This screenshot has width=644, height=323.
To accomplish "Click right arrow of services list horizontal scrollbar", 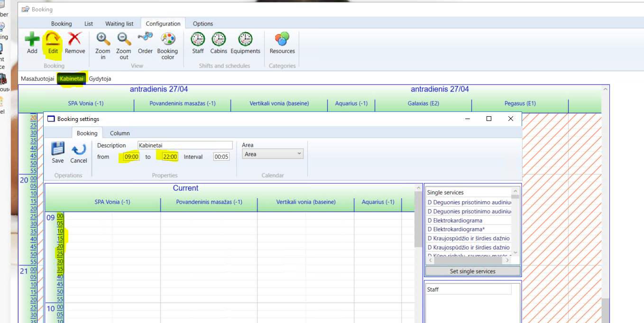I will coord(507,260).
